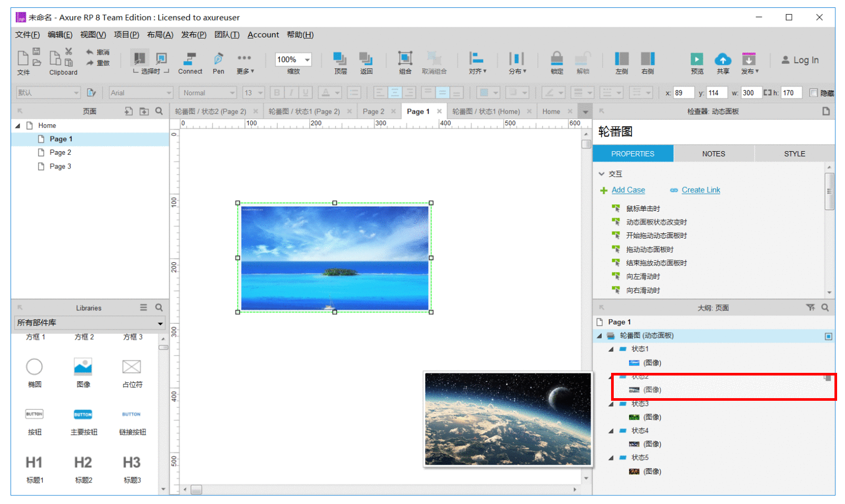Click the cut scissors icon

(x=68, y=51)
